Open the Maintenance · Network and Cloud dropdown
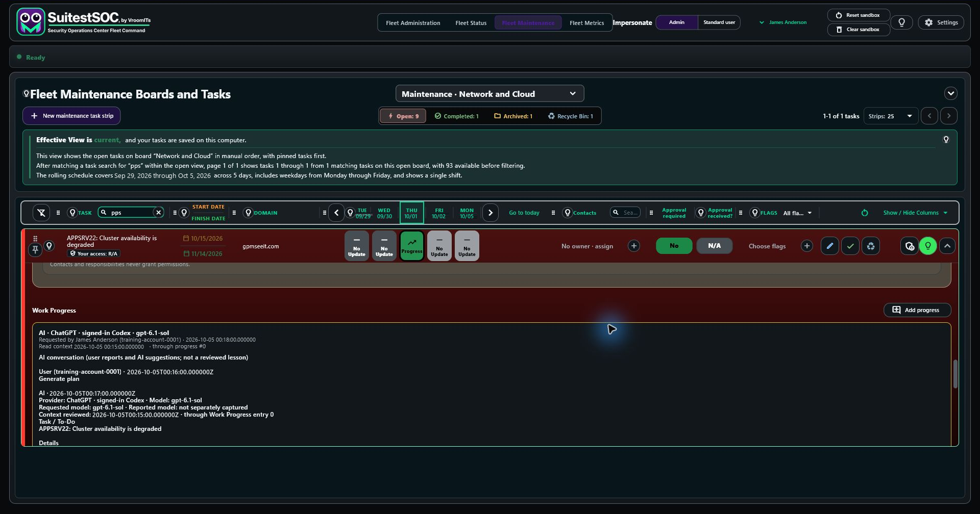Screen dimensions: 980x514 click(489, 94)
